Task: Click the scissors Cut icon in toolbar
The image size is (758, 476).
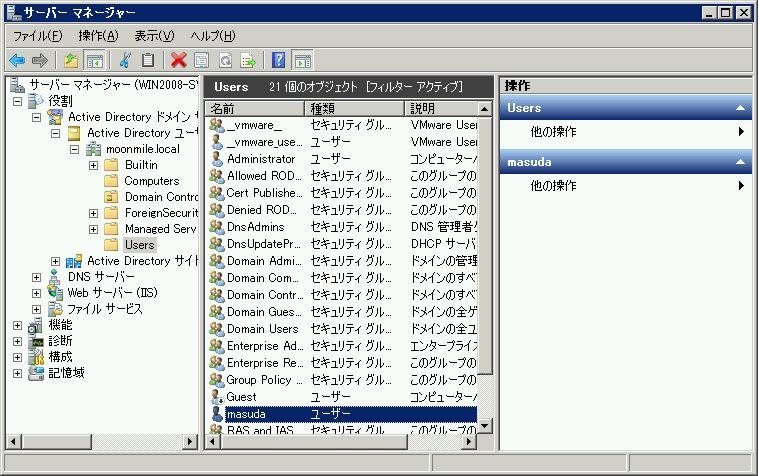Action: (x=125, y=60)
